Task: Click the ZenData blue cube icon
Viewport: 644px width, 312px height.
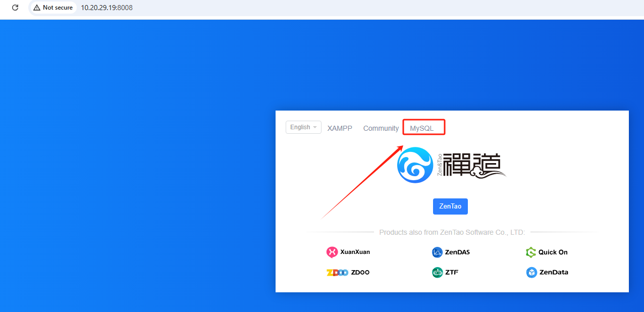Action: tap(531, 273)
